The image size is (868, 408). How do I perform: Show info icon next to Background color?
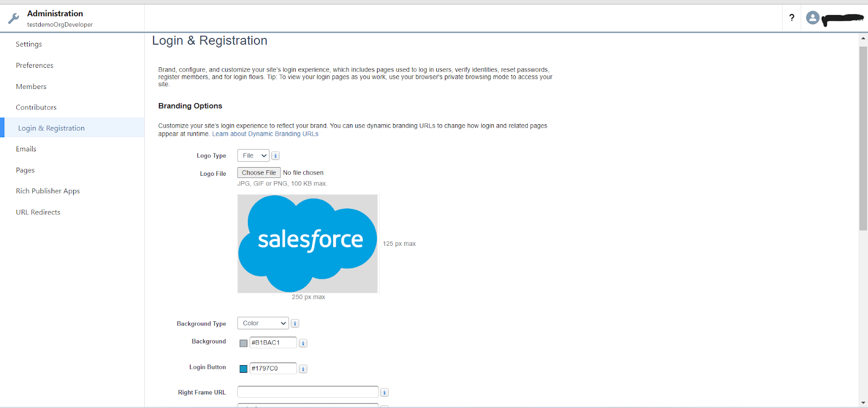point(303,343)
